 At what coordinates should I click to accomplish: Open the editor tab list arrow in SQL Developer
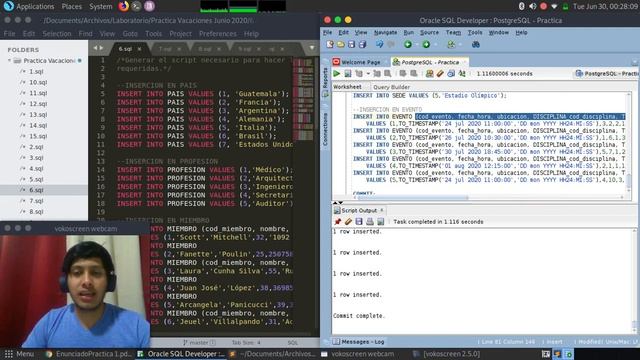pos(634,62)
